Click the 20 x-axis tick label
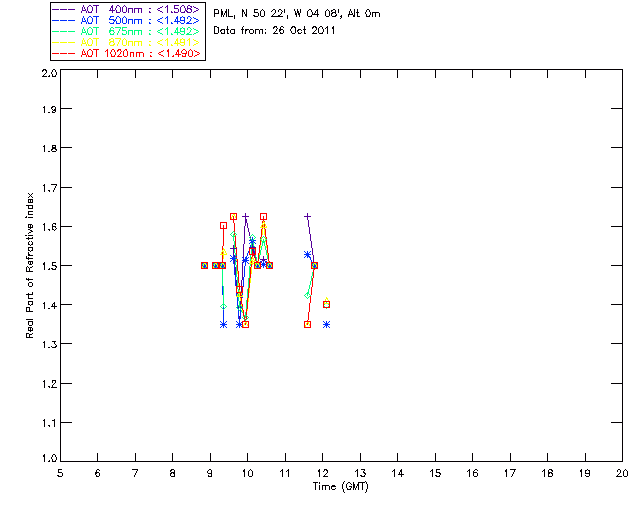Image resolution: width=640 pixels, height=512 pixels. click(x=622, y=473)
